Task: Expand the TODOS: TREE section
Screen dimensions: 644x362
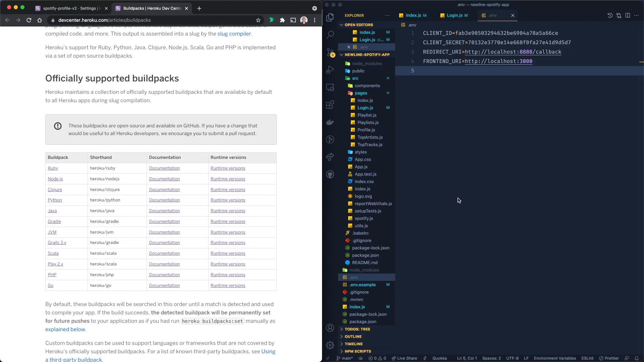Action: [x=357, y=329]
